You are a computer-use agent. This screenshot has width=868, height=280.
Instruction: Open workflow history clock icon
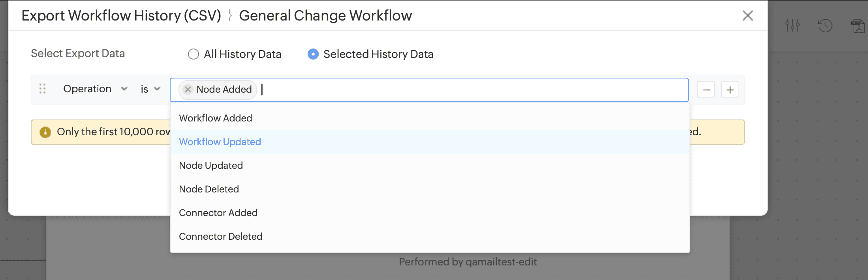[x=825, y=26]
